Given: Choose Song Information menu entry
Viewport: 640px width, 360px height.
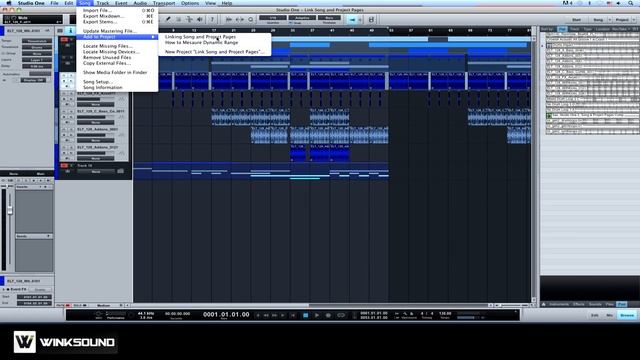Looking at the screenshot, I should [x=117, y=87].
